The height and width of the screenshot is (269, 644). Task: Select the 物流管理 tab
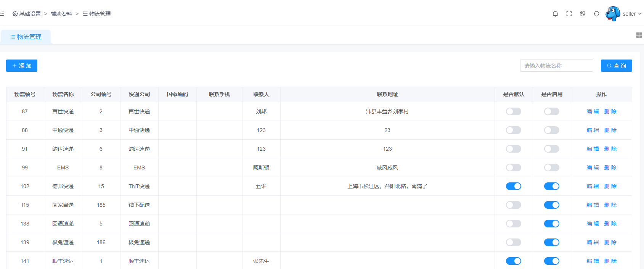[x=26, y=37]
